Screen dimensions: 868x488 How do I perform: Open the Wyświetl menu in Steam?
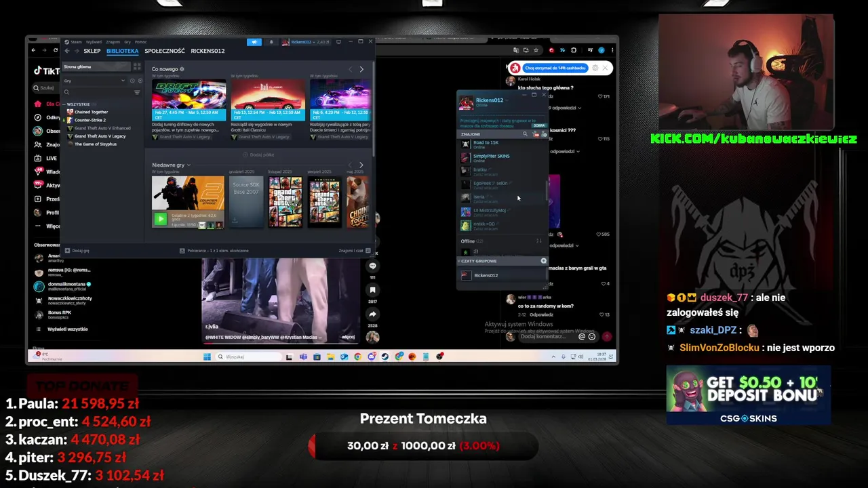94,42
